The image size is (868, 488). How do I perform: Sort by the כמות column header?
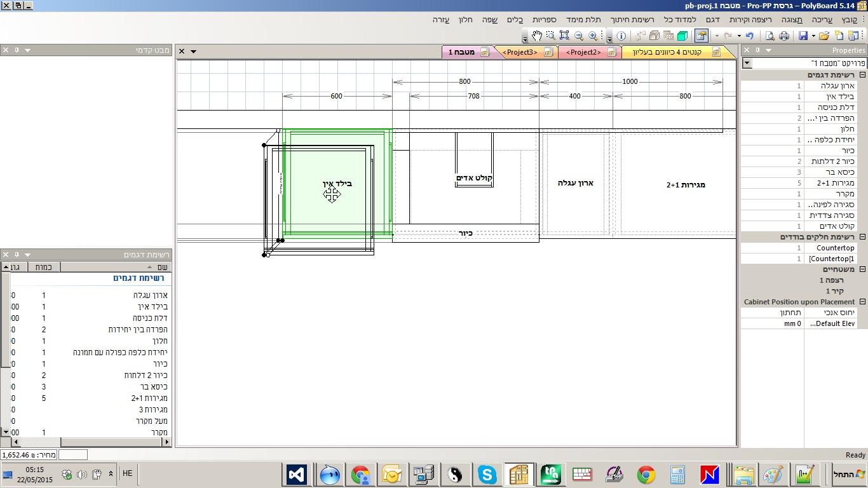(44, 267)
